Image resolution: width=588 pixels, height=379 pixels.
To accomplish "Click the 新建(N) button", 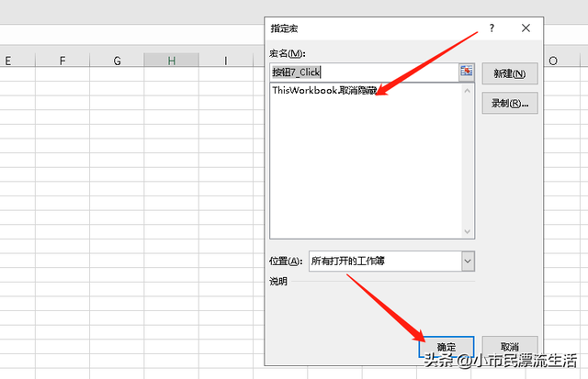I will pyautogui.click(x=510, y=73).
